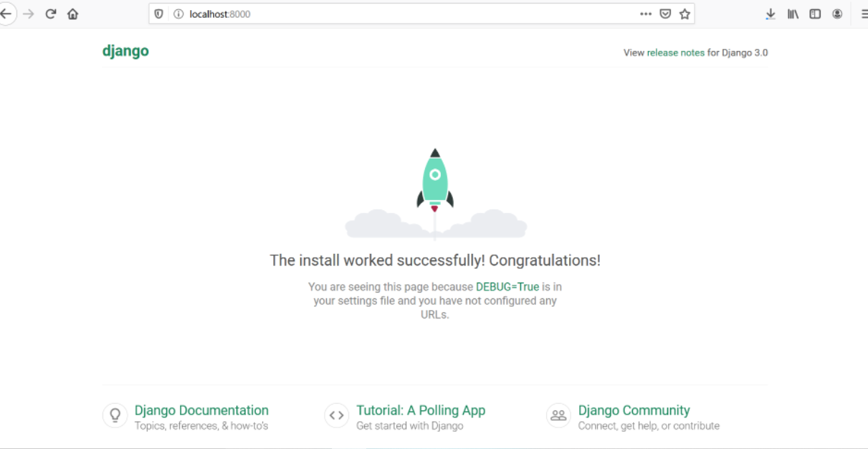868x449 pixels.
Task: Click the lightbulb documentation icon
Action: click(x=115, y=415)
